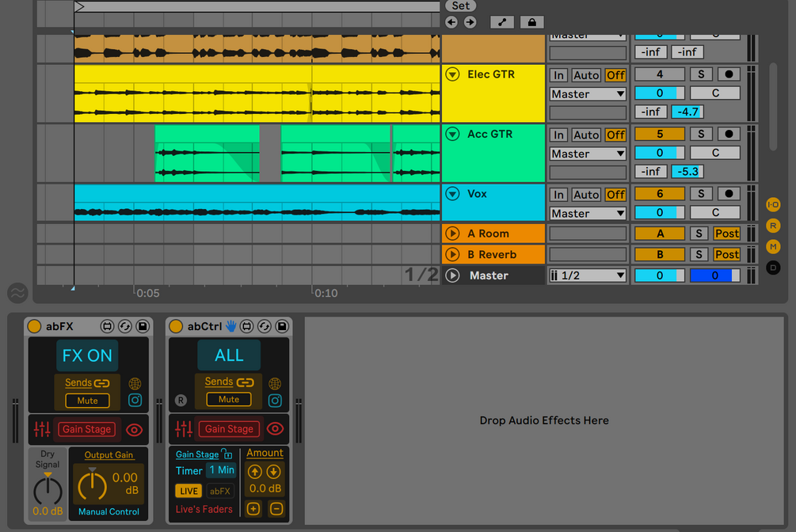This screenshot has width=796, height=532.
Task: Arm the Acc GTR track for recording
Action: click(x=729, y=134)
